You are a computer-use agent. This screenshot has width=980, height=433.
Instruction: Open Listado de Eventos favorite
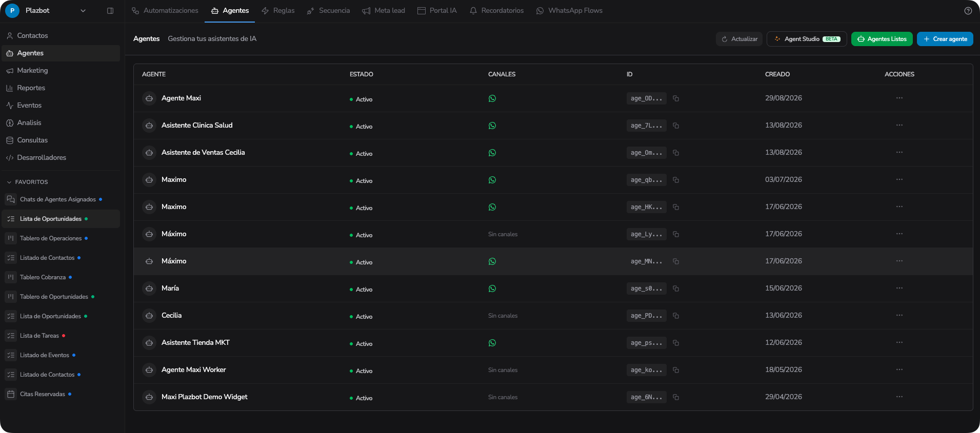pos(61,355)
